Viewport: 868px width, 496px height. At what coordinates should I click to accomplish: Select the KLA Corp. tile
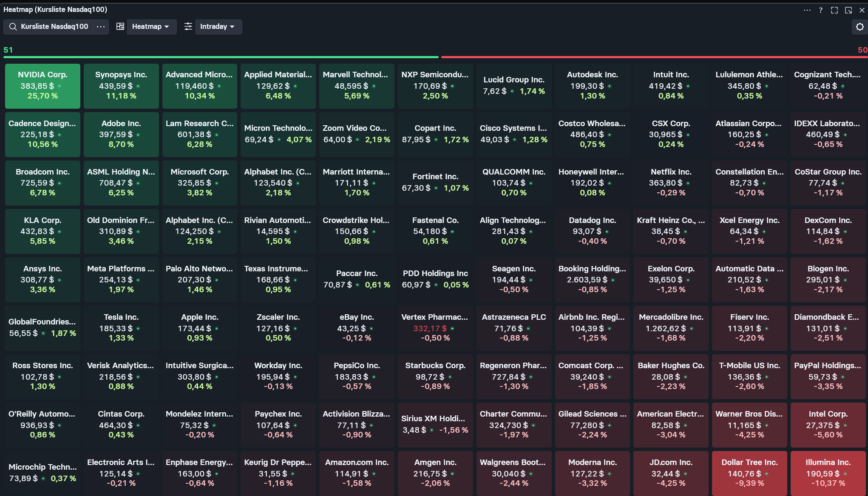(x=43, y=231)
